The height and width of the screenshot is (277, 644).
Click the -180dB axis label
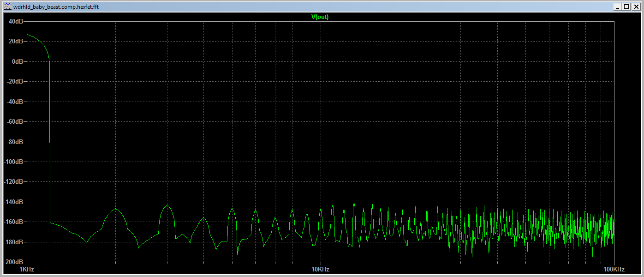(14, 242)
